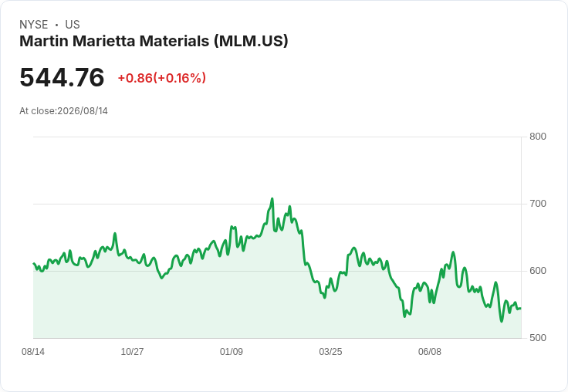Select the 01/09 date axis label
The width and height of the screenshot is (568, 392).
tap(232, 351)
